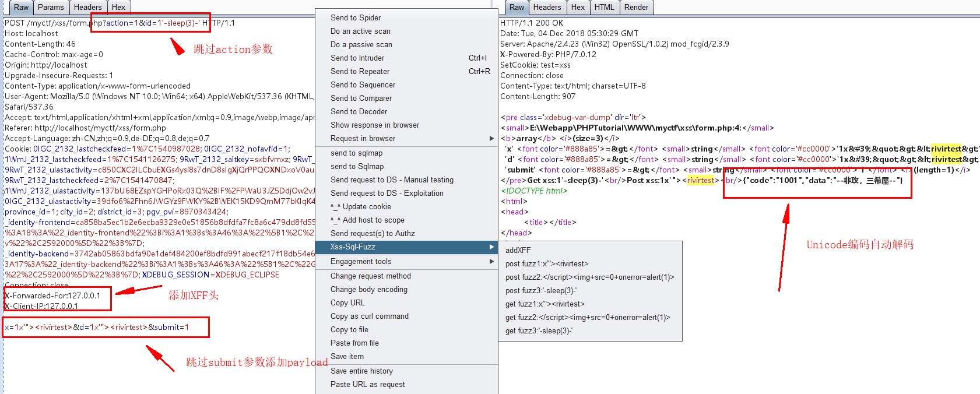Choose Send to Intruder

pyautogui.click(x=406, y=58)
